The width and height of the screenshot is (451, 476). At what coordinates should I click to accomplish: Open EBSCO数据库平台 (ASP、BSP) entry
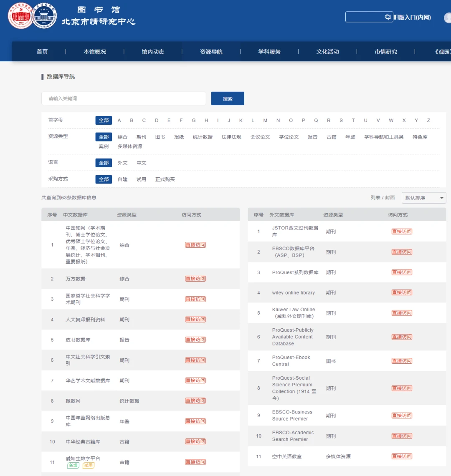pyautogui.click(x=293, y=252)
